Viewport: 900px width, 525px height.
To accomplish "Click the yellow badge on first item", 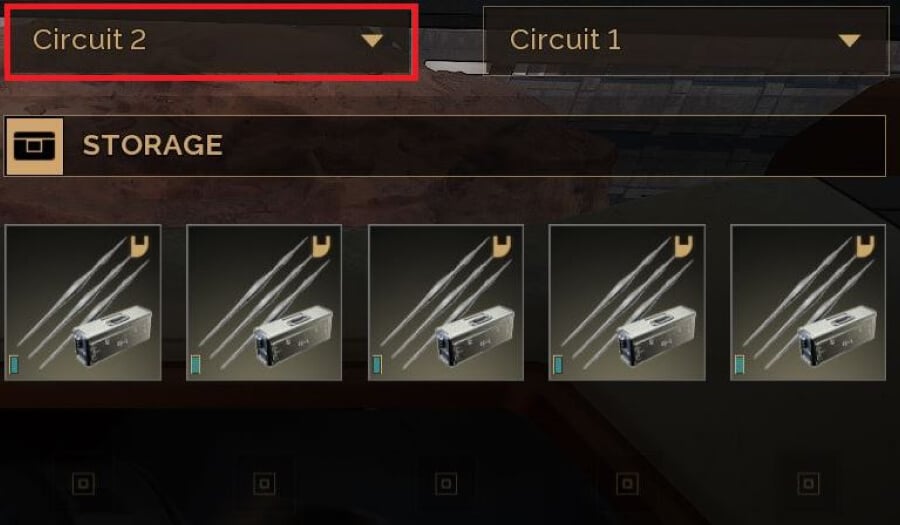I will click(139, 246).
